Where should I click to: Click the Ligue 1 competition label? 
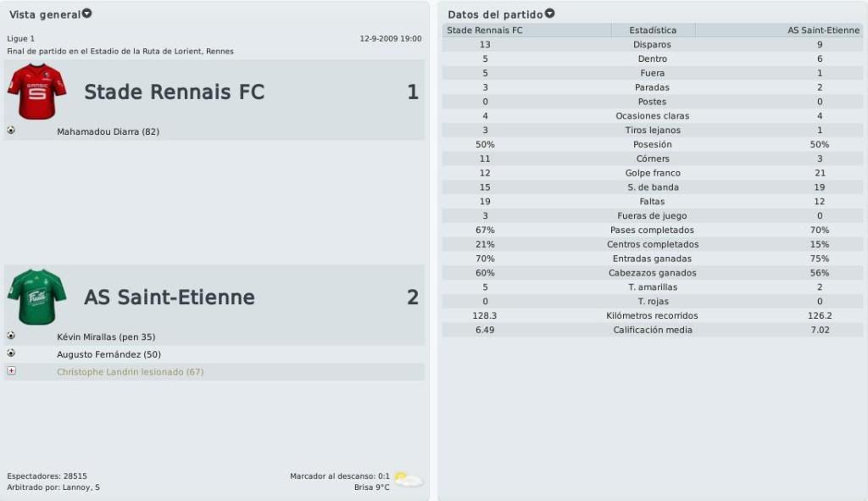(x=21, y=39)
